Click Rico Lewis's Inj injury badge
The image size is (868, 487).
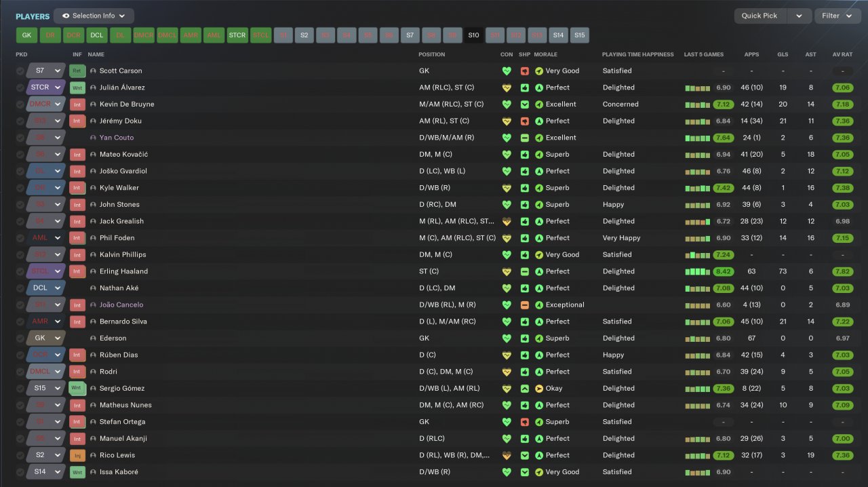[x=77, y=455]
